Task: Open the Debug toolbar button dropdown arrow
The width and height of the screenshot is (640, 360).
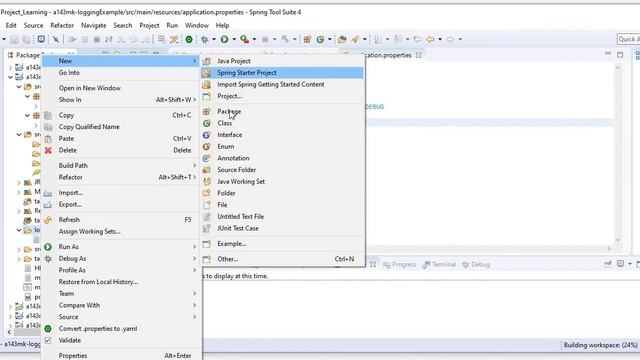Action: [x=214, y=39]
